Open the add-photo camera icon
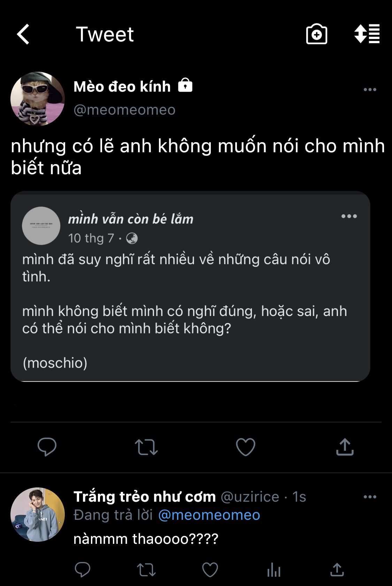Viewport: 392px width, 586px height. click(x=316, y=34)
